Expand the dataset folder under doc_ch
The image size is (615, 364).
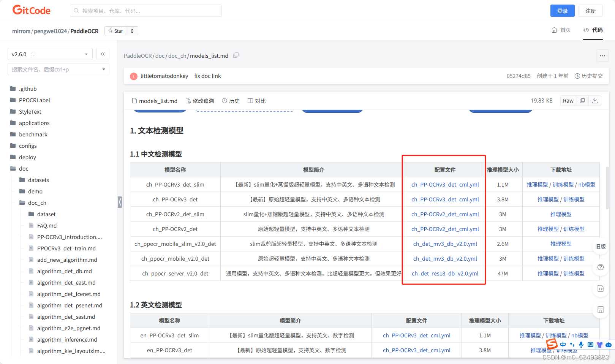[46, 214]
